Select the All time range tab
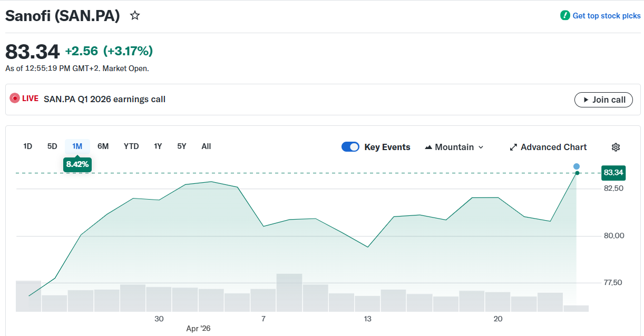 coord(206,146)
